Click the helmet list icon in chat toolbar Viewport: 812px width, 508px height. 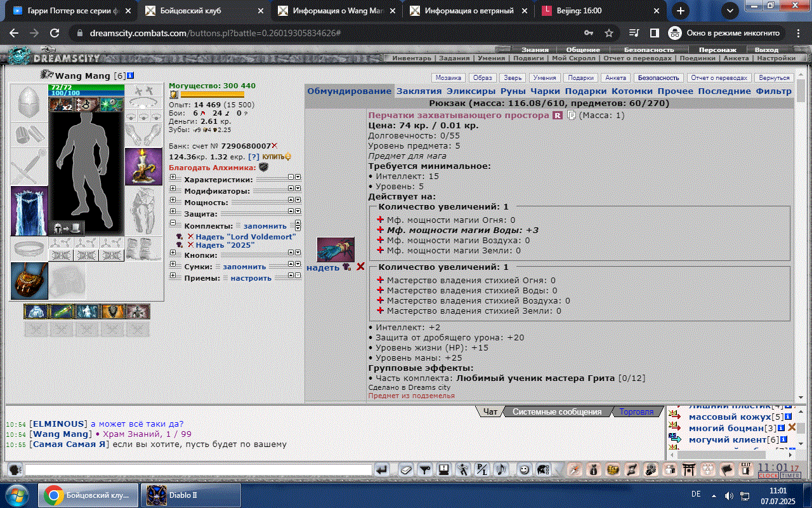pos(544,470)
